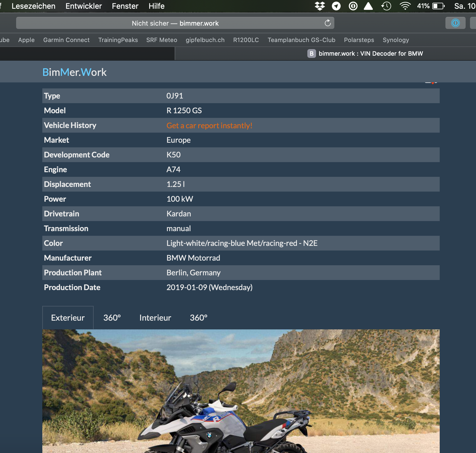Click 'Get a car report instantly!' link

(x=209, y=126)
